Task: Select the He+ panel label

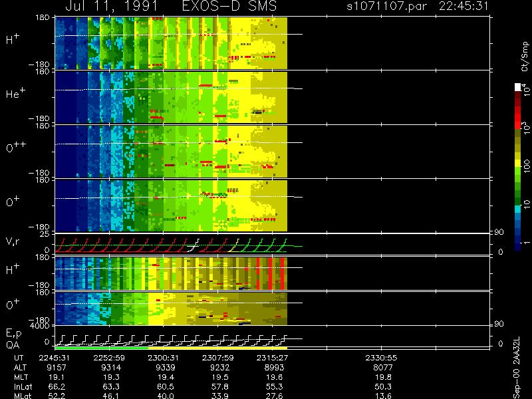Action: click(15, 93)
